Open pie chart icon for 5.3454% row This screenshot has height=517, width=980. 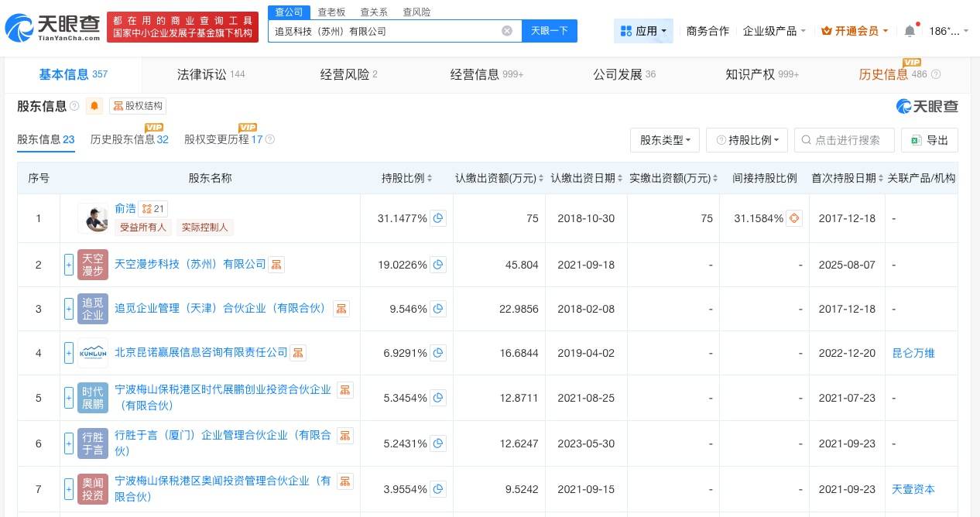[x=438, y=398]
